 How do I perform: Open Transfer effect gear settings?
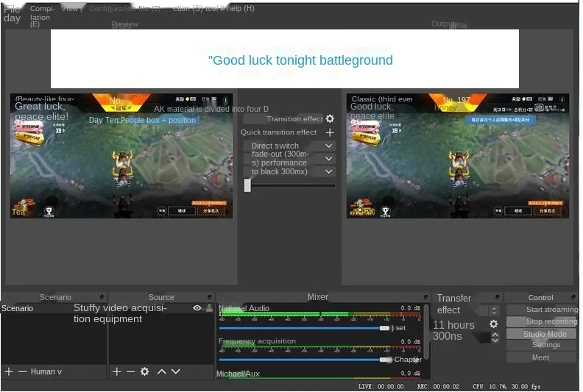coord(493,324)
